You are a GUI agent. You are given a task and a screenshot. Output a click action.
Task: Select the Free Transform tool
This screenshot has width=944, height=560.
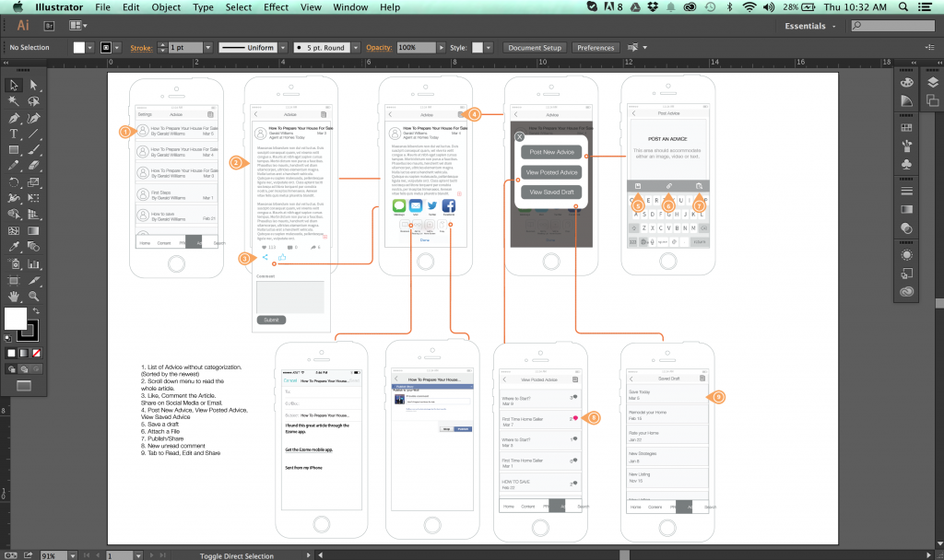click(x=33, y=198)
